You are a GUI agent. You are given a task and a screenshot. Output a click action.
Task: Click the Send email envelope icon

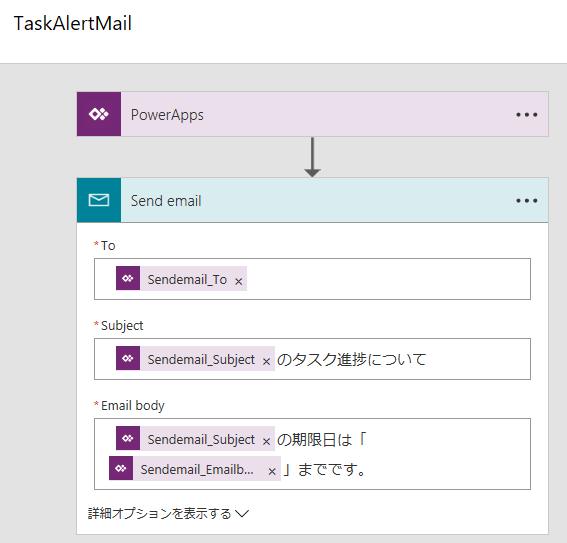coord(99,200)
